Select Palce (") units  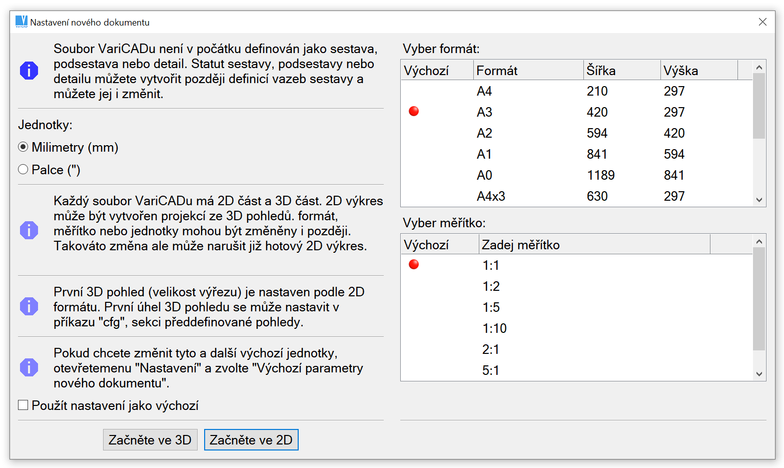pyautogui.click(x=24, y=170)
